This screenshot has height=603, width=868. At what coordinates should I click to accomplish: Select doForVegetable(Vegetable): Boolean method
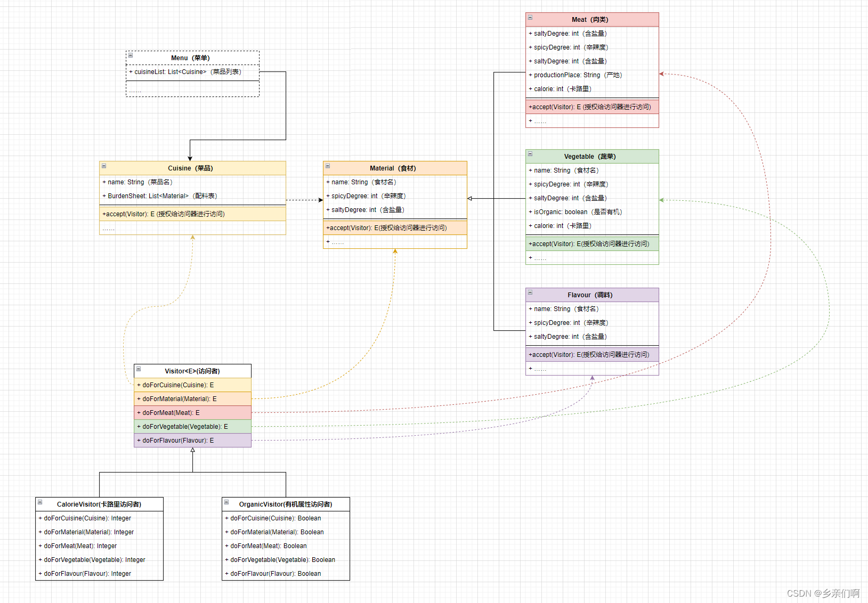pos(286,560)
